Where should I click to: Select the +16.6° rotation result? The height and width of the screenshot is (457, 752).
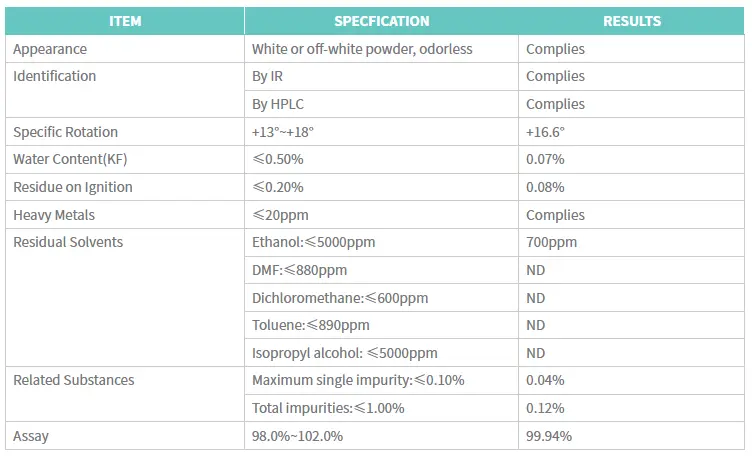546,132
